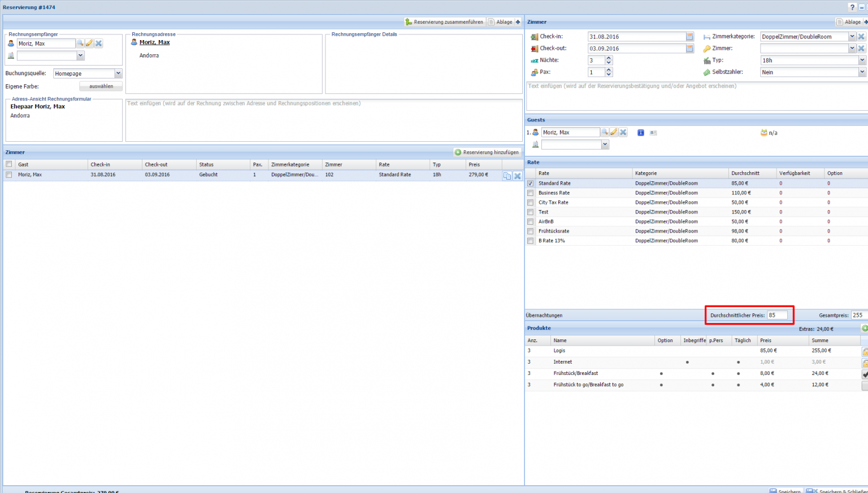Tick the Frühstücksrate checkbox
The image size is (868, 493).
(x=530, y=232)
